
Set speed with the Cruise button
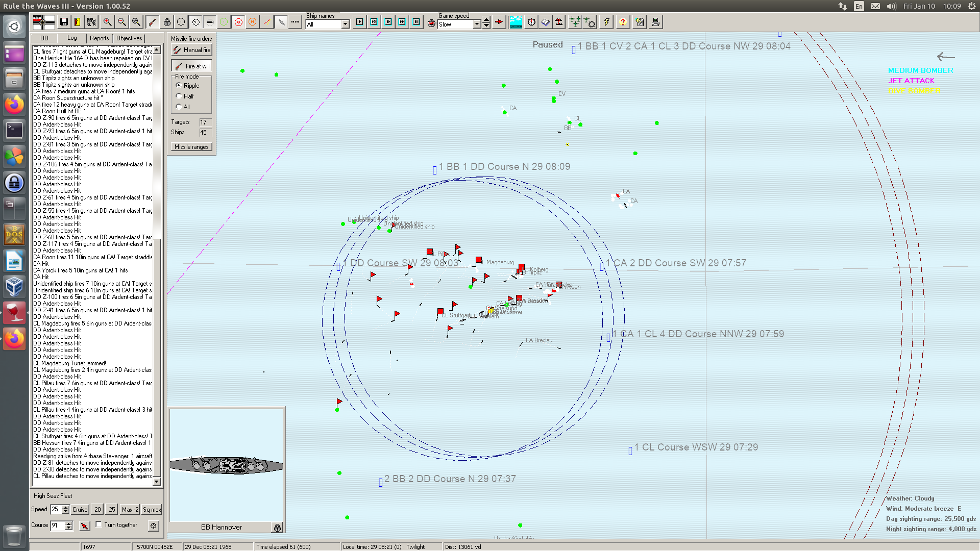(x=80, y=509)
